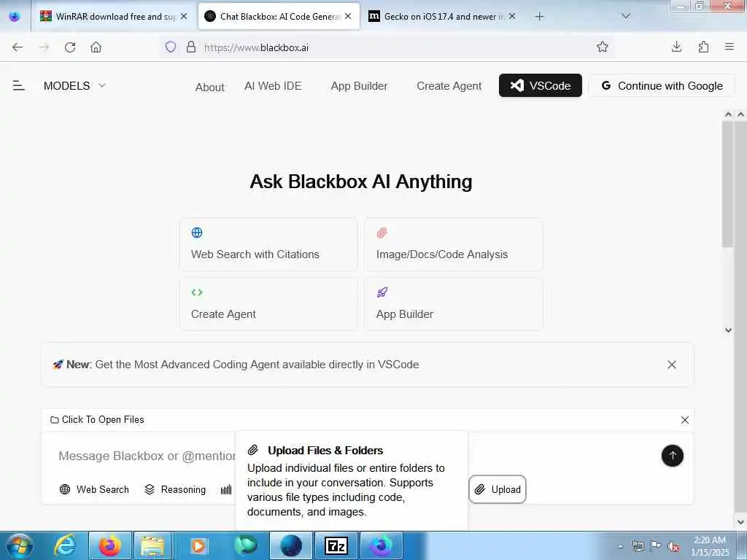
Task: Reload the page with the refresh icon
Action: (70, 47)
